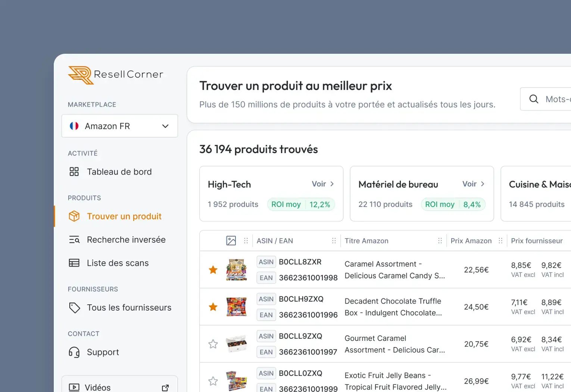Image resolution: width=571 pixels, height=392 pixels.
Task: Click EAN 3662361001996
Action: click(308, 315)
